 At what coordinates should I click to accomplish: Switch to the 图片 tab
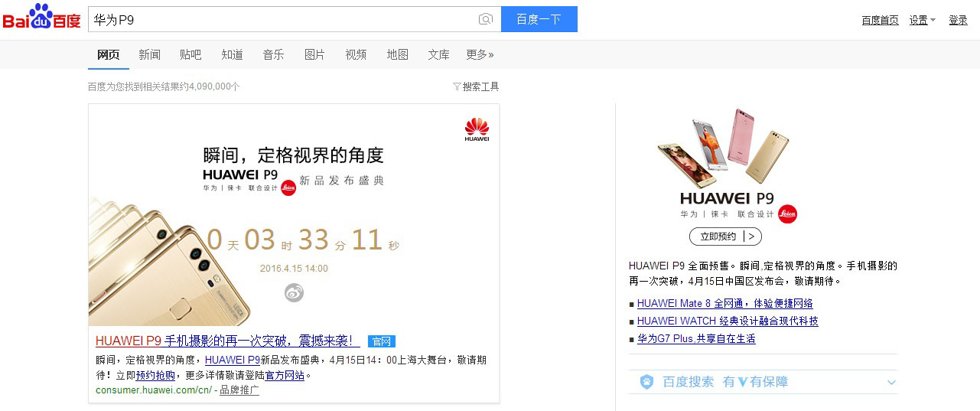[314, 54]
